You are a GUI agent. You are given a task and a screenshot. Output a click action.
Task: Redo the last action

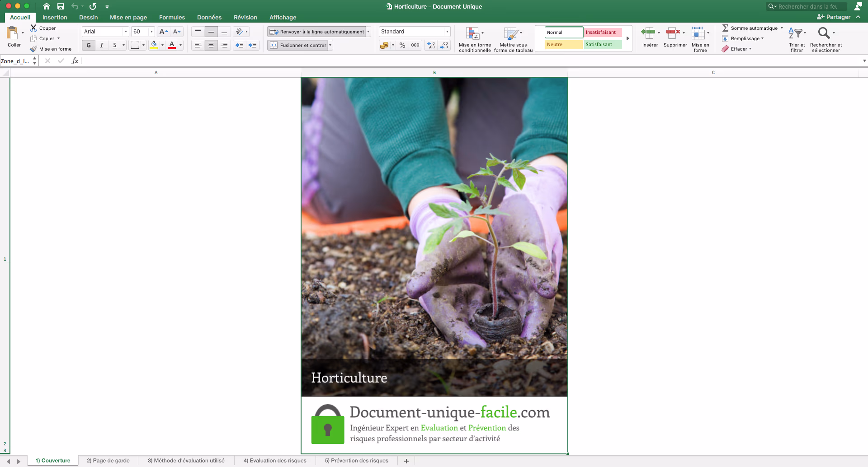tap(93, 6)
